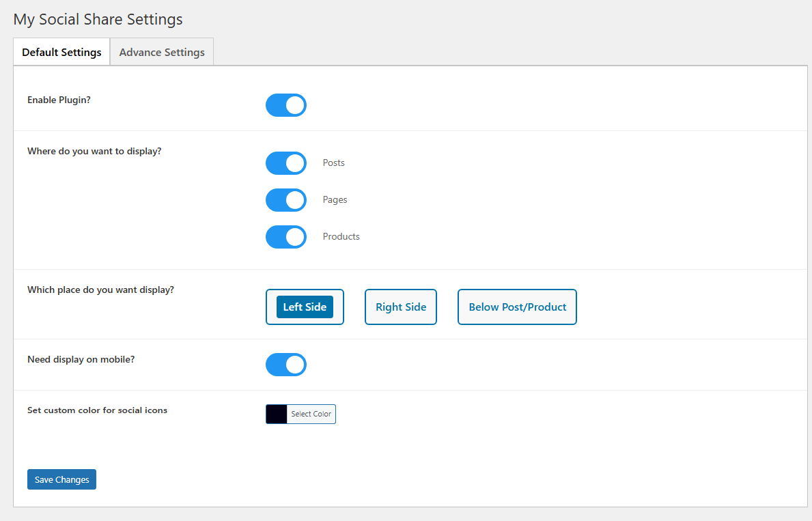Open the Advance Settings tab
812x521 pixels.
(162, 52)
